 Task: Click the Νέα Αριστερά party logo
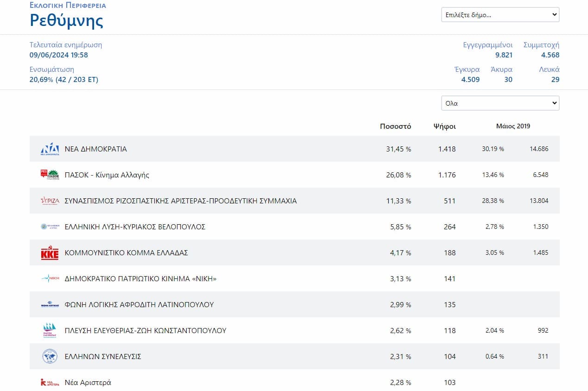pyautogui.click(x=50, y=383)
